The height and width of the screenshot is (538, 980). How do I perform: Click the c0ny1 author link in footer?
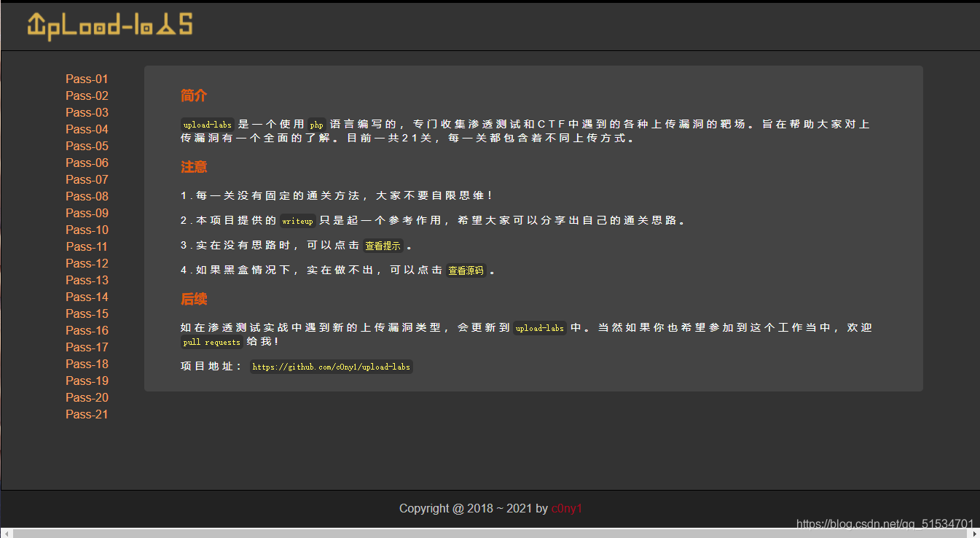point(567,508)
